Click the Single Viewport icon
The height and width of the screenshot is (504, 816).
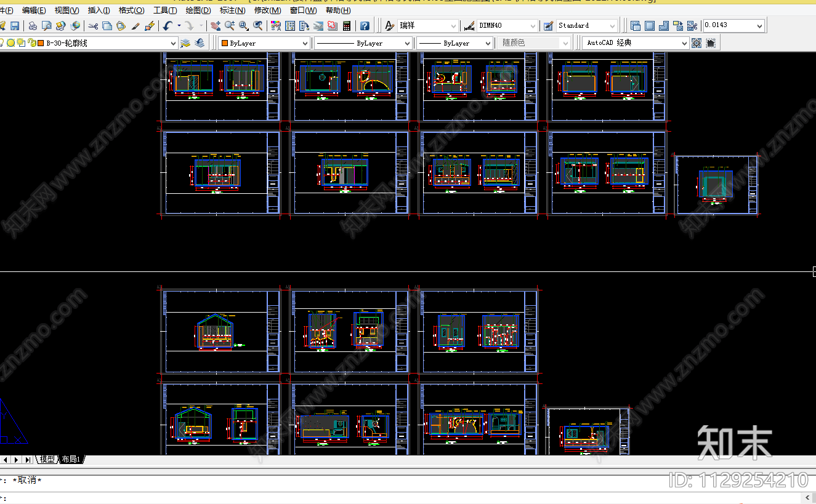click(x=649, y=26)
